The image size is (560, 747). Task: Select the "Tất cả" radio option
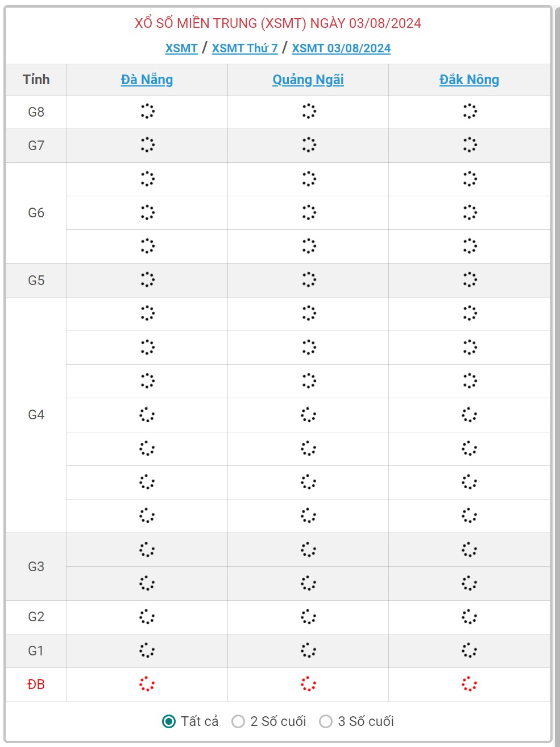tap(169, 721)
